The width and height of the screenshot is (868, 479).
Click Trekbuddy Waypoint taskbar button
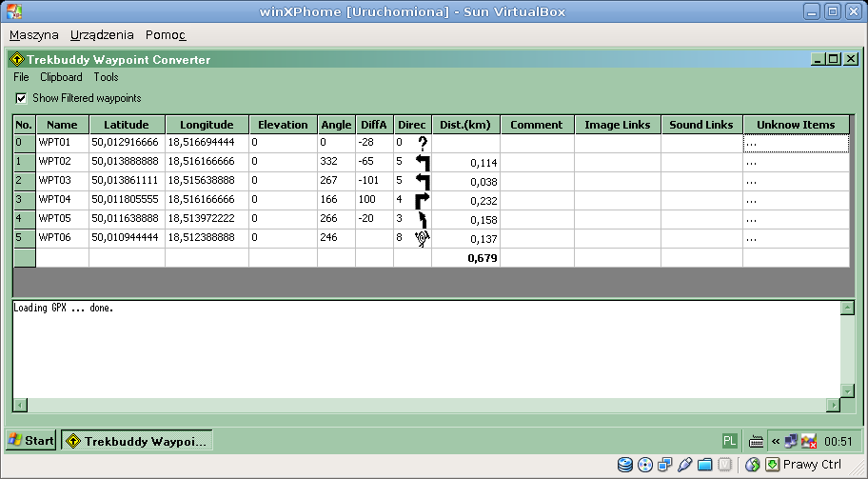pyautogui.click(x=137, y=441)
